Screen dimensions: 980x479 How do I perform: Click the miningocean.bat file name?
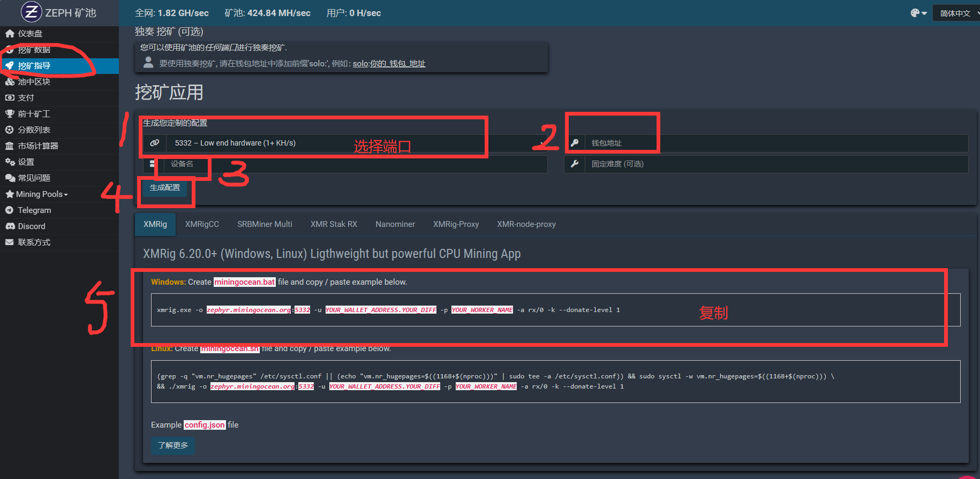pyautogui.click(x=245, y=282)
